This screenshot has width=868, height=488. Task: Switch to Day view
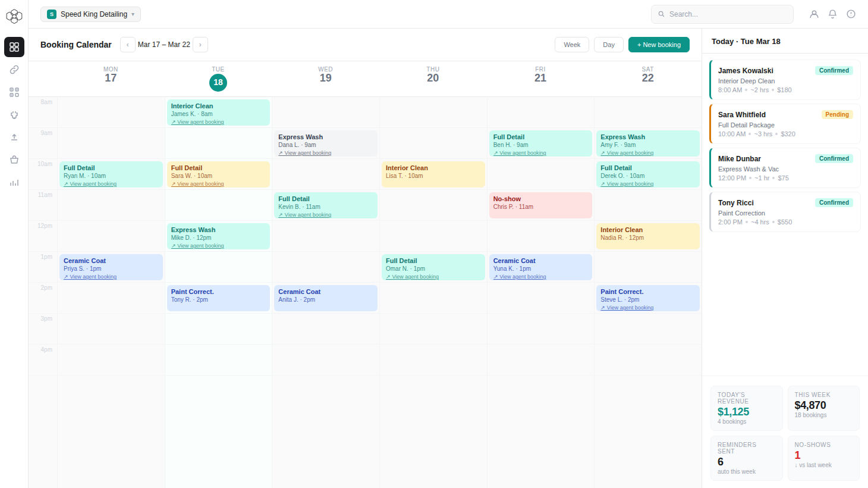(609, 45)
